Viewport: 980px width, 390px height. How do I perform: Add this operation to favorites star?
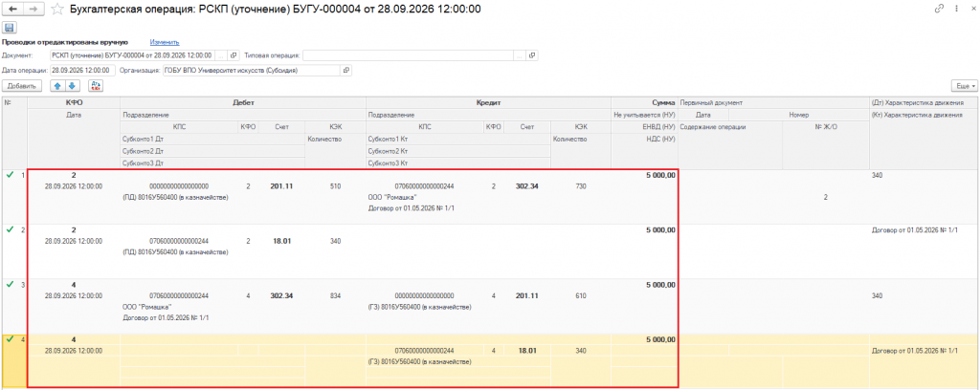click(x=56, y=10)
